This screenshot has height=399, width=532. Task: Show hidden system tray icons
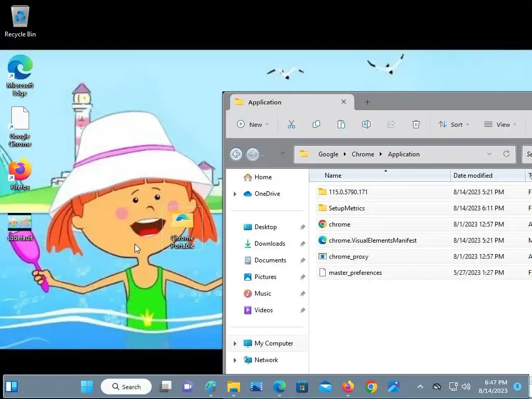point(420,387)
